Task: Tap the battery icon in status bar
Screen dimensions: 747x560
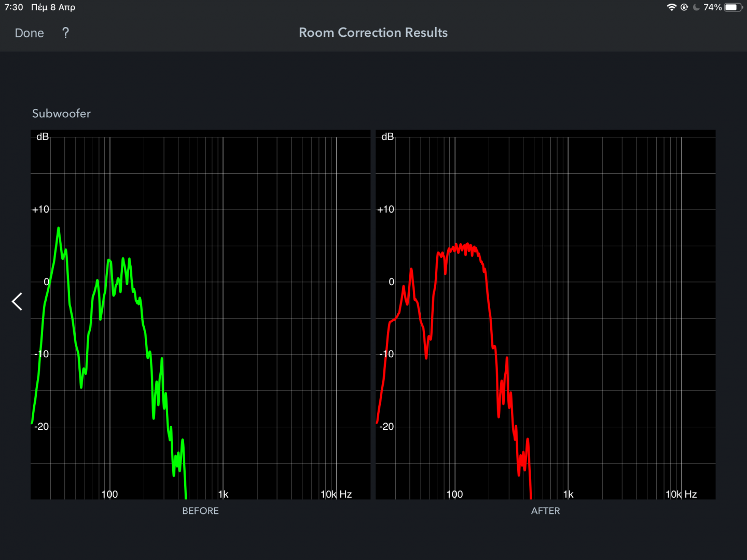Action: click(x=733, y=7)
